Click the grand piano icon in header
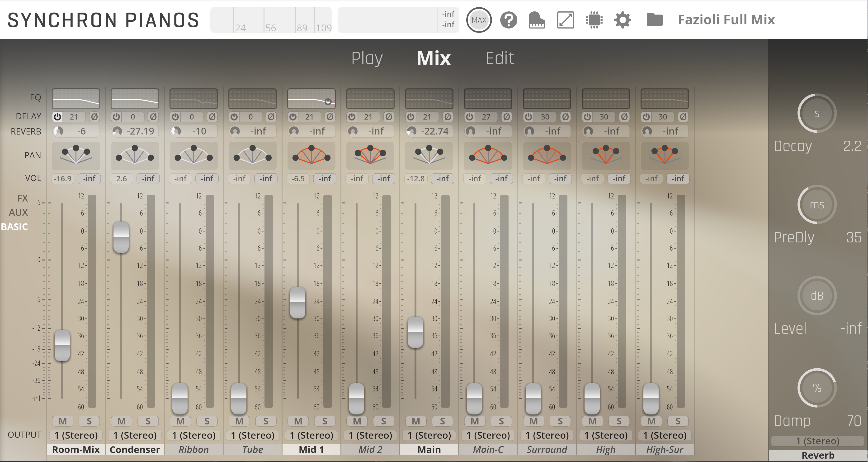Screen dimensions: 868x462 [537, 20]
